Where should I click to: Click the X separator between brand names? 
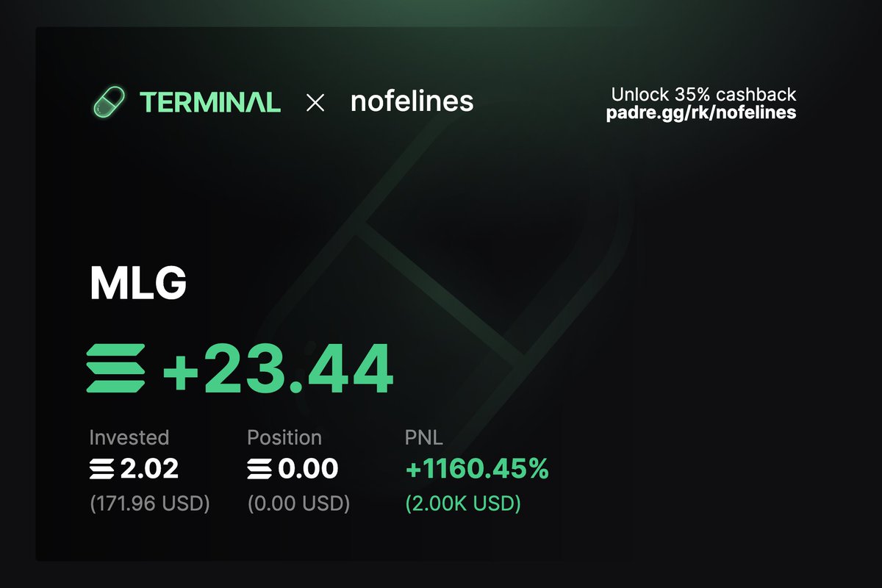click(315, 103)
